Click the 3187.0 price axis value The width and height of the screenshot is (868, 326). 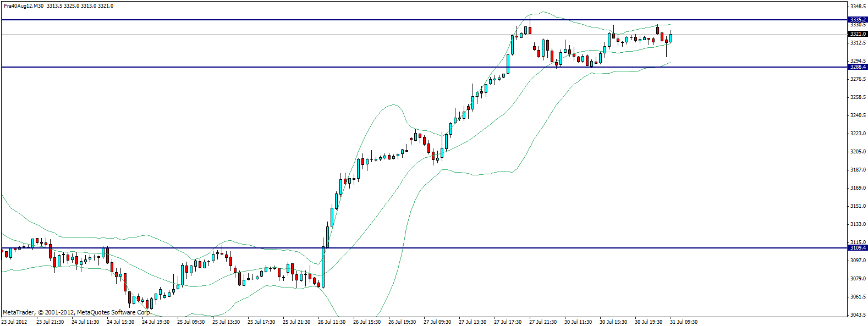(x=858, y=170)
